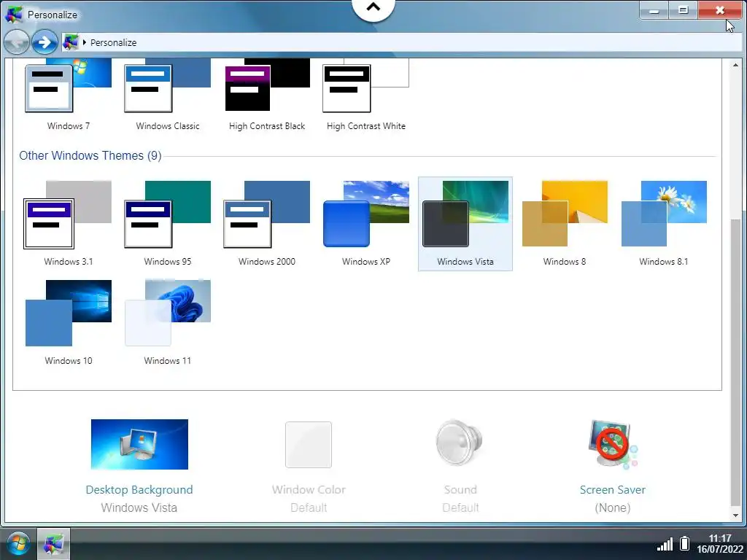Click the scrollbar up arrow
Viewport: 747px width, 560px height.
coord(735,65)
